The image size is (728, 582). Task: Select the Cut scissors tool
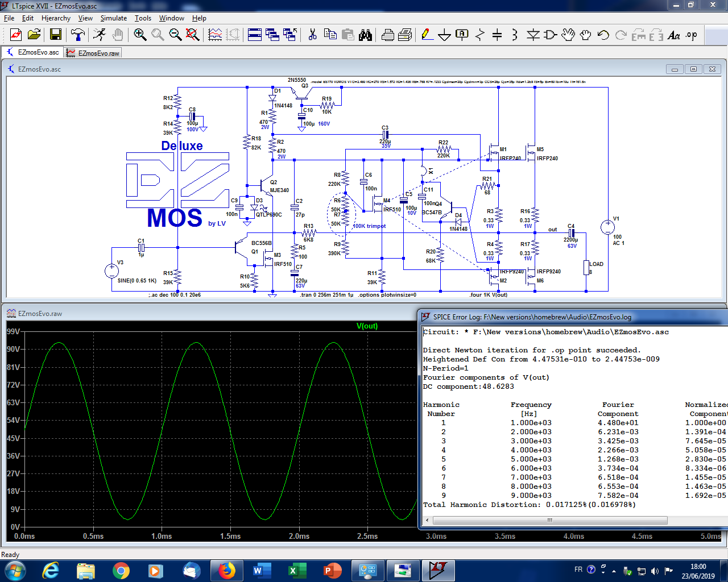[312, 35]
